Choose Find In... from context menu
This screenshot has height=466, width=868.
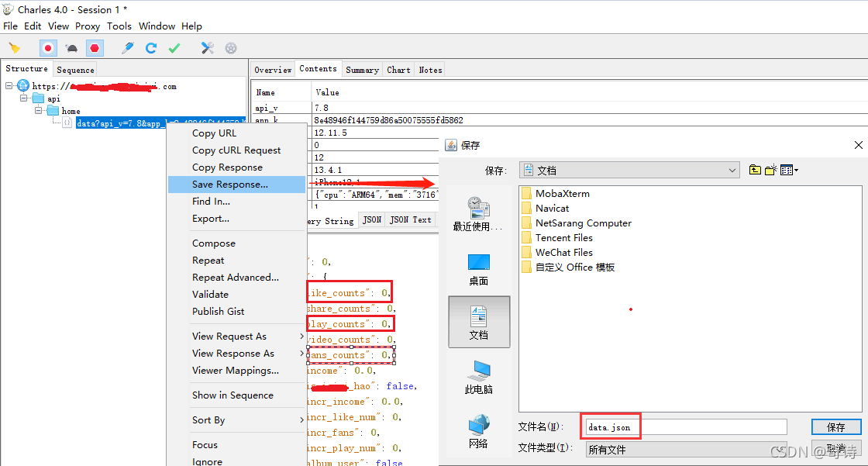[236, 201]
